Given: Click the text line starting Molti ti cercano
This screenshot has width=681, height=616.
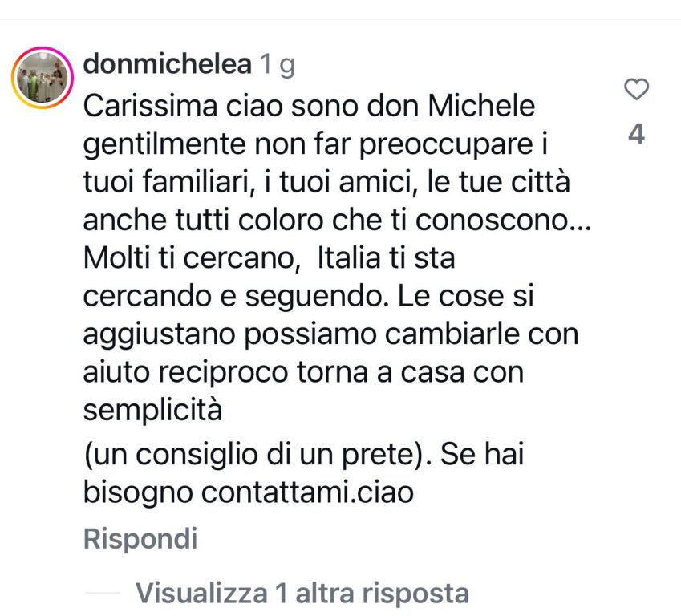Looking at the screenshot, I should 269,258.
